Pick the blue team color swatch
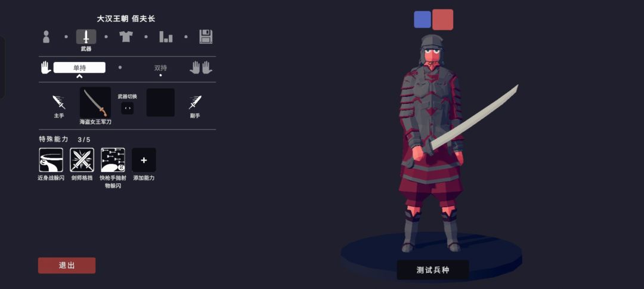The width and height of the screenshot is (644, 289). (x=422, y=19)
